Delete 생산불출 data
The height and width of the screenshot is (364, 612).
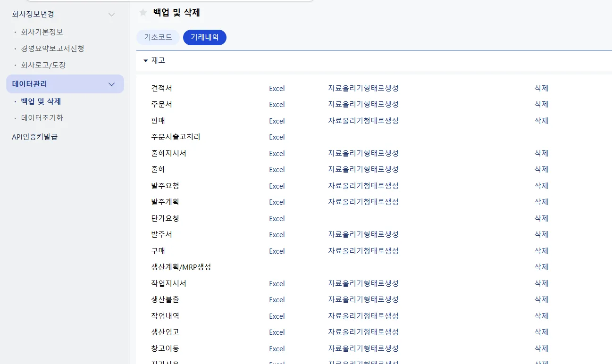tap(541, 299)
